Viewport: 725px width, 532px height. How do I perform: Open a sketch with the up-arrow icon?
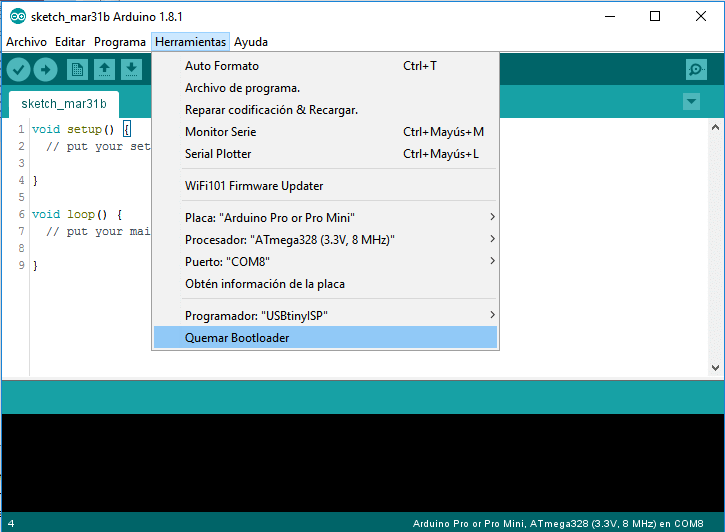tap(104, 70)
